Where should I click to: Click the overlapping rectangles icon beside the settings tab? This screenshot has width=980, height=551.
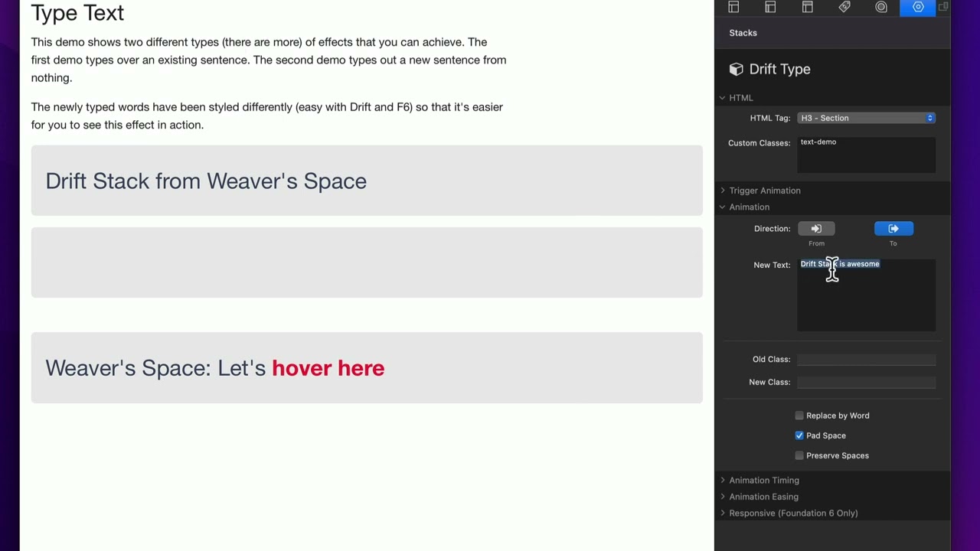943,7
